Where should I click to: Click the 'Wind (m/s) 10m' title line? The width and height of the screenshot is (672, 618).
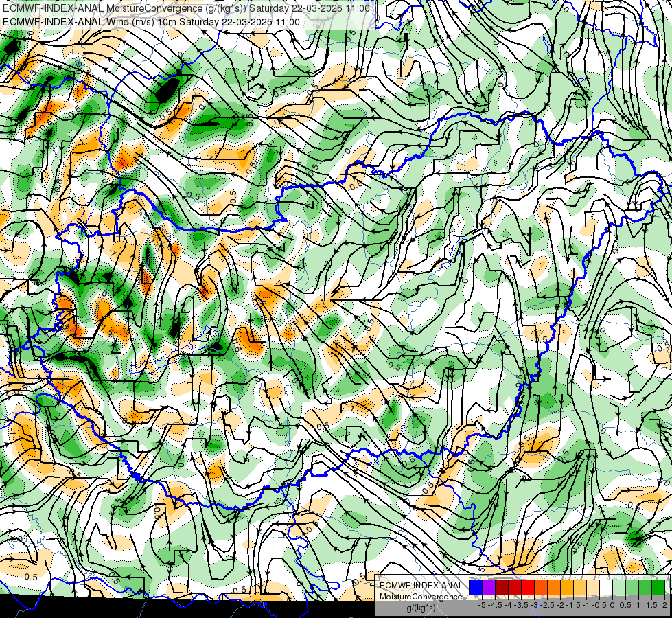point(151,22)
